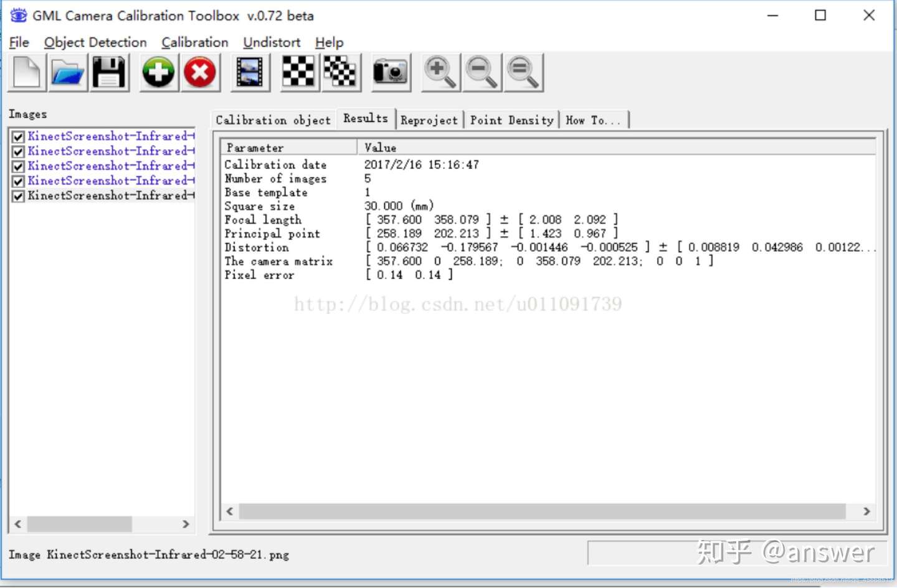Select the "Number of images" parameter row

[275, 179]
